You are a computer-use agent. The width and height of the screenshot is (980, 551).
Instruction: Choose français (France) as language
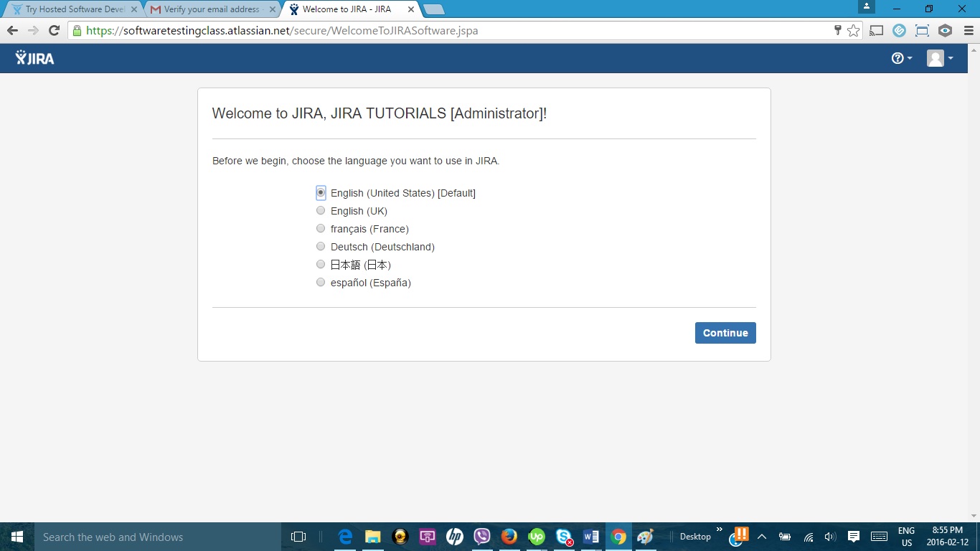point(321,229)
